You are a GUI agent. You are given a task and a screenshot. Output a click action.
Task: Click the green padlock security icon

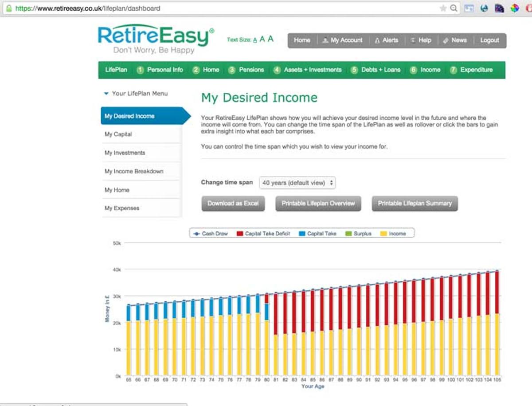click(x=8, y=8)
